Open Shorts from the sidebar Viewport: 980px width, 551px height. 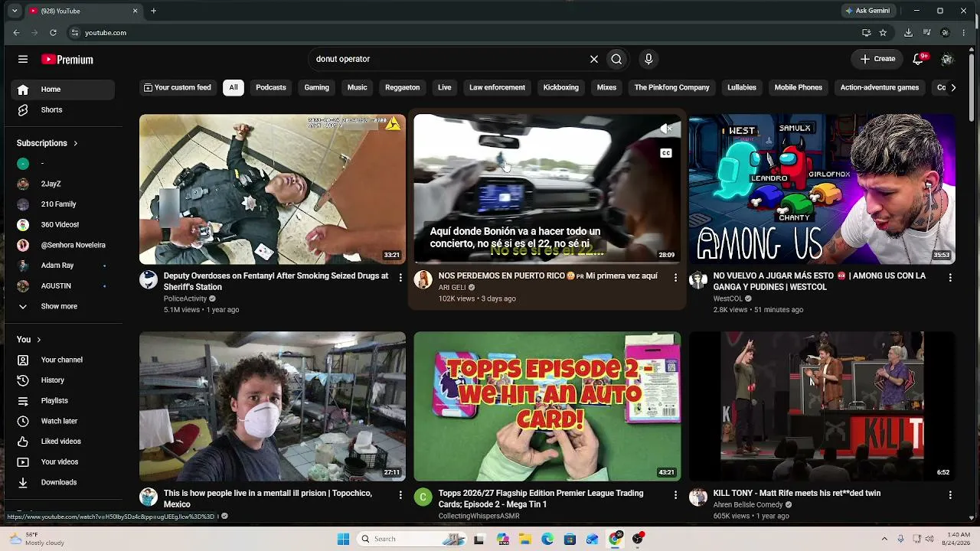(63, 109)
